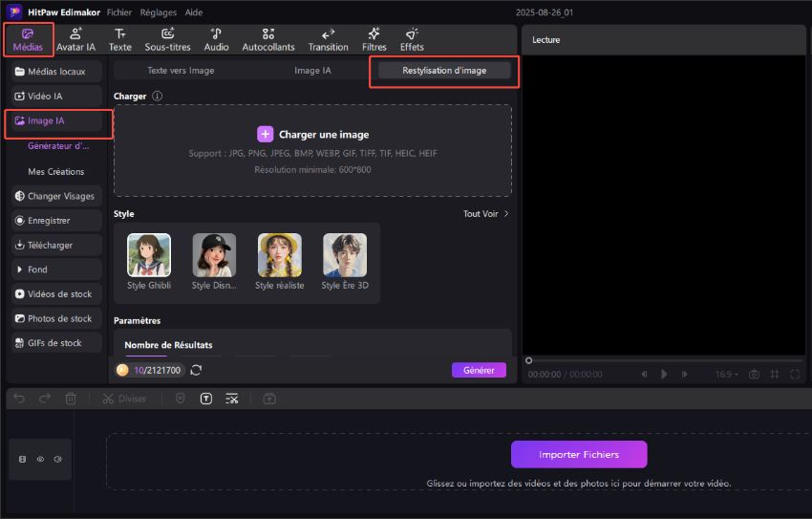Screen dimensions: 812x519
Task: Choose the Style Ère 3D thumbnail
Action: [x=345, y=255]
